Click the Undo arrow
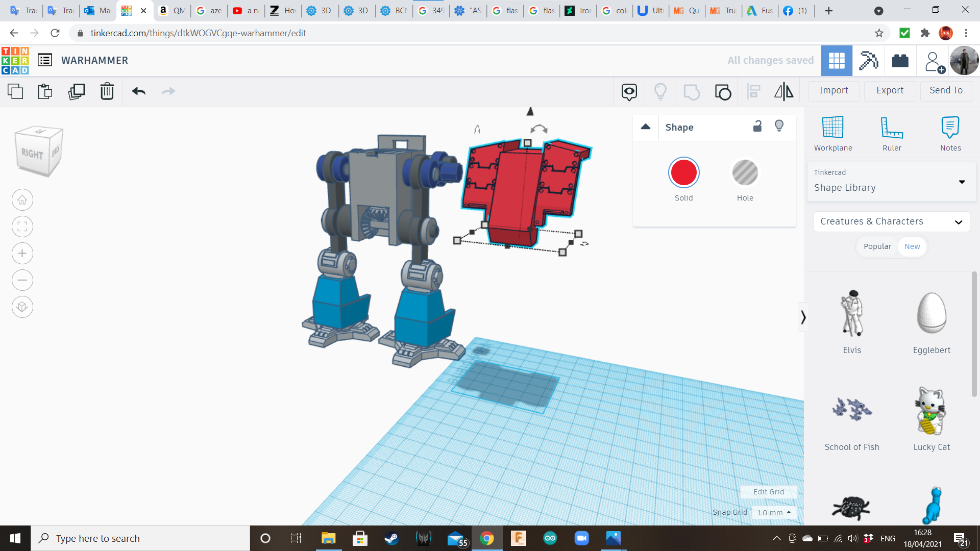Viewport: 980px width, 551px height. click(138, 91)
